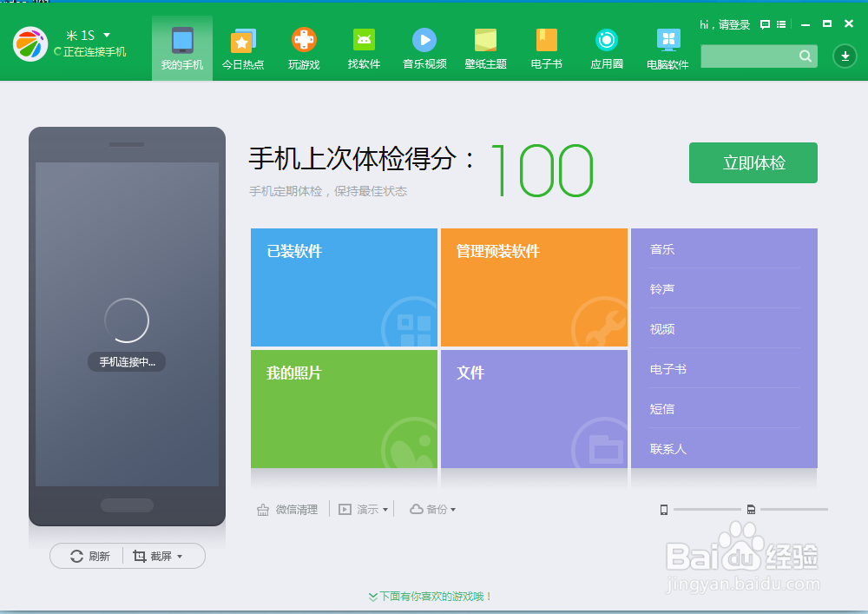Maximize the window
The height and width of the screenshot is (614, 868).
pyautogui.click(x=827, y=23)
